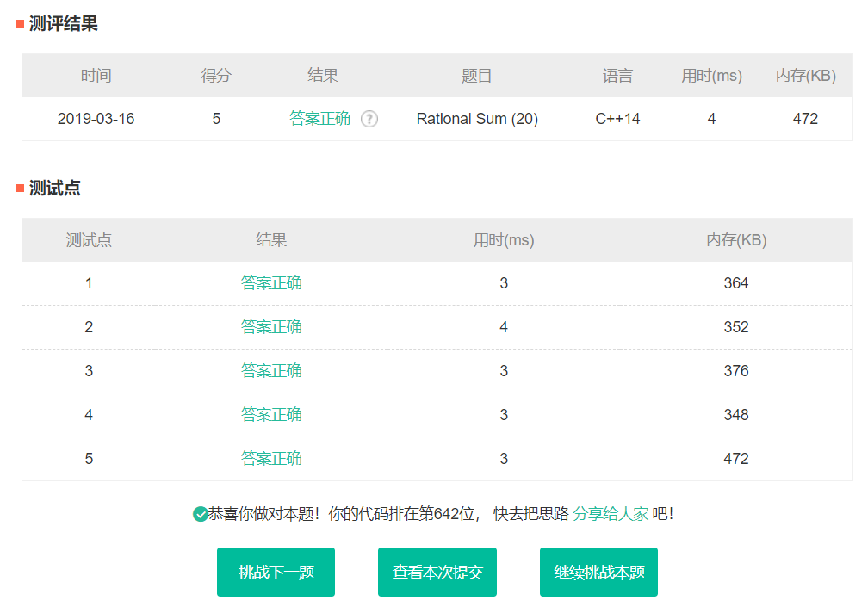Click the green checkmark icon before 恭喜你做对本题
This screenshot has height=613, width=868.
[x=200, y=515]
